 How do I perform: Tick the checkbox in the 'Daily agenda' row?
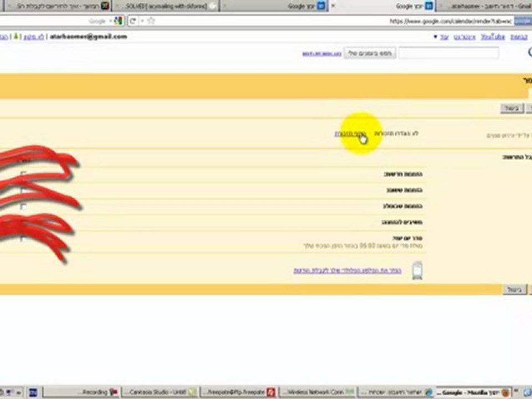pos(23,238)
